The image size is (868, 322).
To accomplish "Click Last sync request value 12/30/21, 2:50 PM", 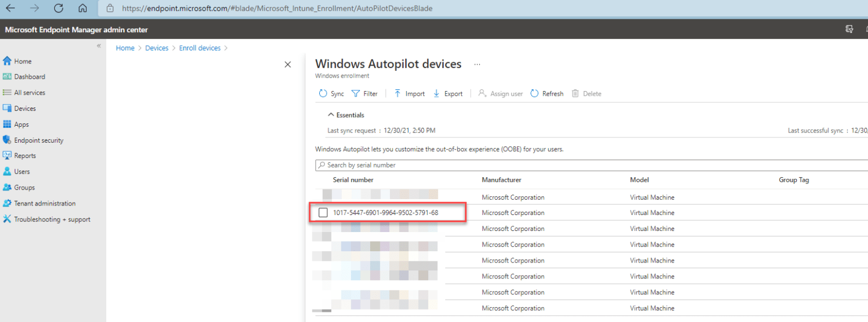I will pyautogui.click(x=410, y=131).
